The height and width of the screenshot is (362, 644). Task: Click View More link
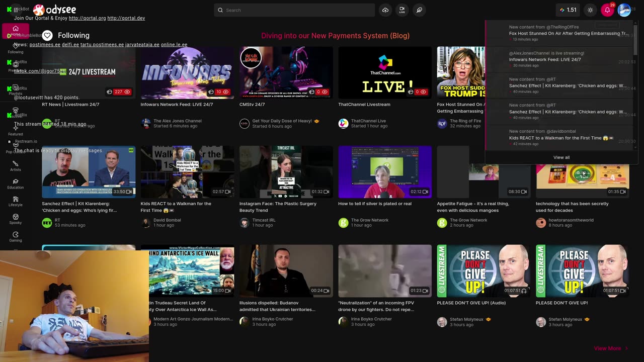(607, 348)
